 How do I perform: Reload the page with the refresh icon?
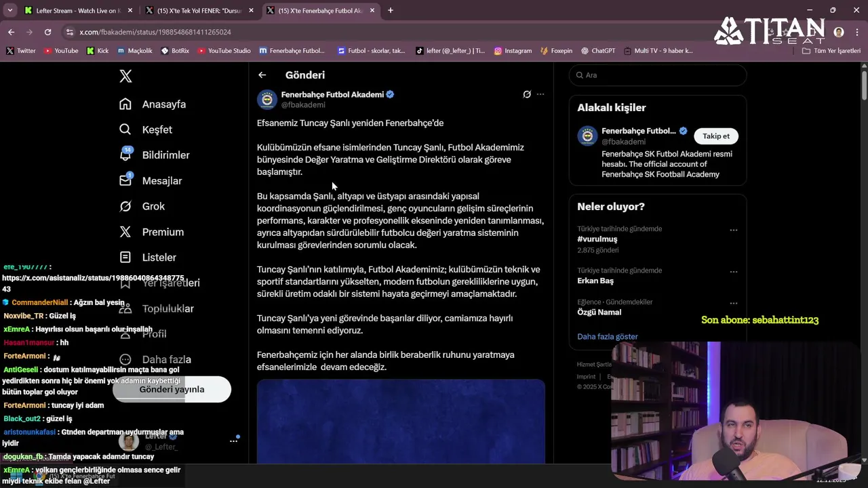(47, 32)
